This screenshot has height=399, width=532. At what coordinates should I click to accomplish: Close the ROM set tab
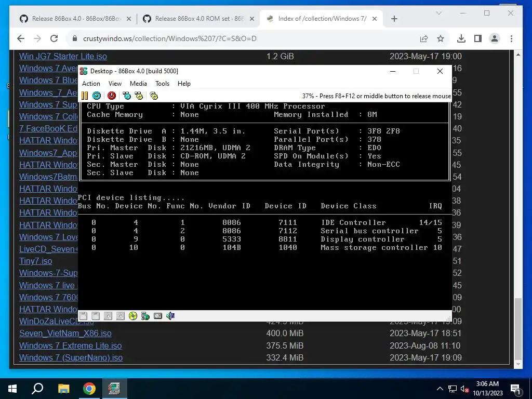(252, 19)
